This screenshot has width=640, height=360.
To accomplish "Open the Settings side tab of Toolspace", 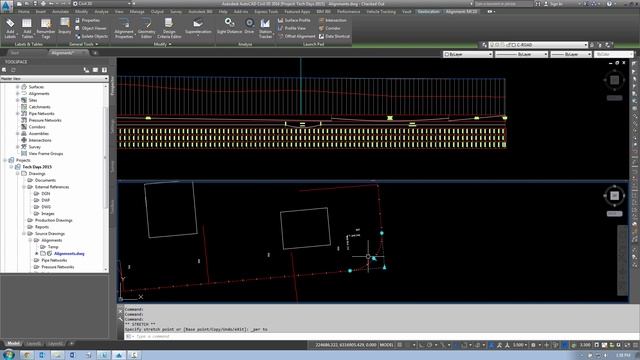I will (x=113, y=126).
